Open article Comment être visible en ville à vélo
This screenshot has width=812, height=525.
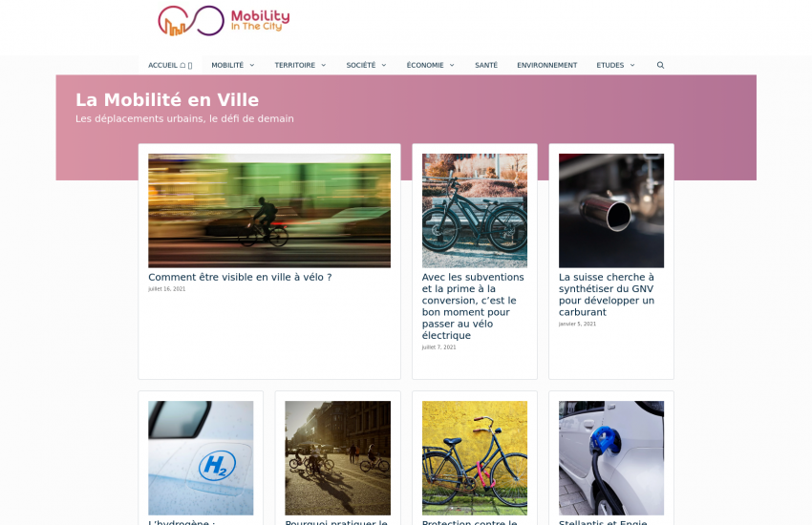(x=240, y=277)
